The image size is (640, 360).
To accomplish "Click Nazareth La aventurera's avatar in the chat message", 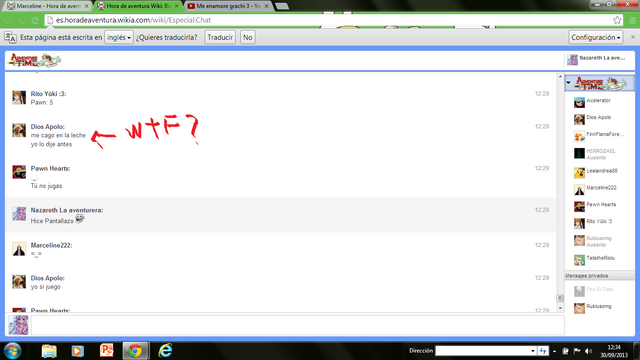I will (19, 213).
